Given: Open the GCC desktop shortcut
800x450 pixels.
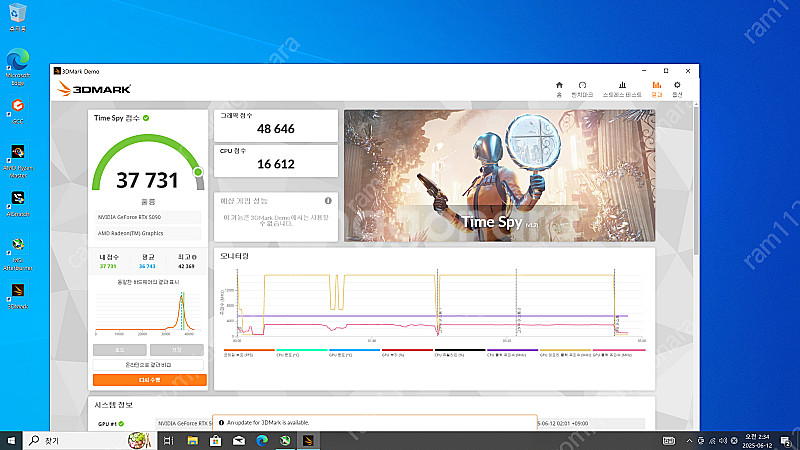Looking at the screenshot, I should 18,111.
